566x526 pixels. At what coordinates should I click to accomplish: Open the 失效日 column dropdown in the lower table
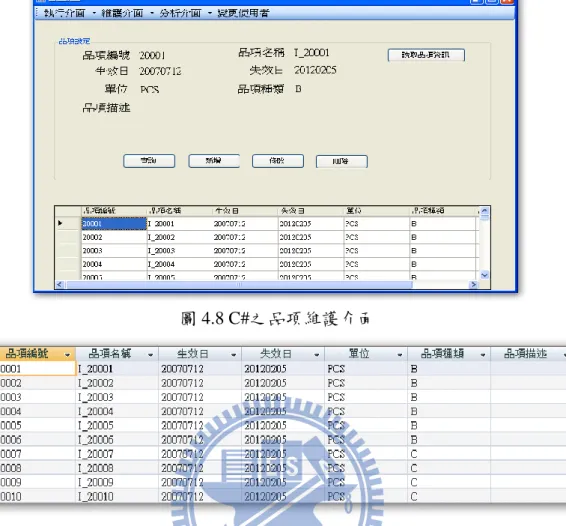point(317,355)
